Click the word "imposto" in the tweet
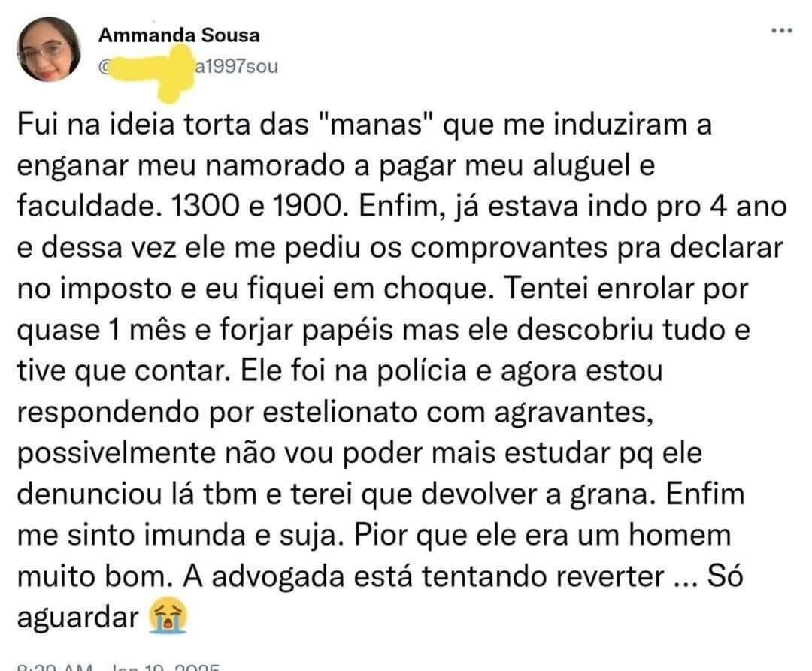This screenshot has width=812, height=671. pos(116,290)
